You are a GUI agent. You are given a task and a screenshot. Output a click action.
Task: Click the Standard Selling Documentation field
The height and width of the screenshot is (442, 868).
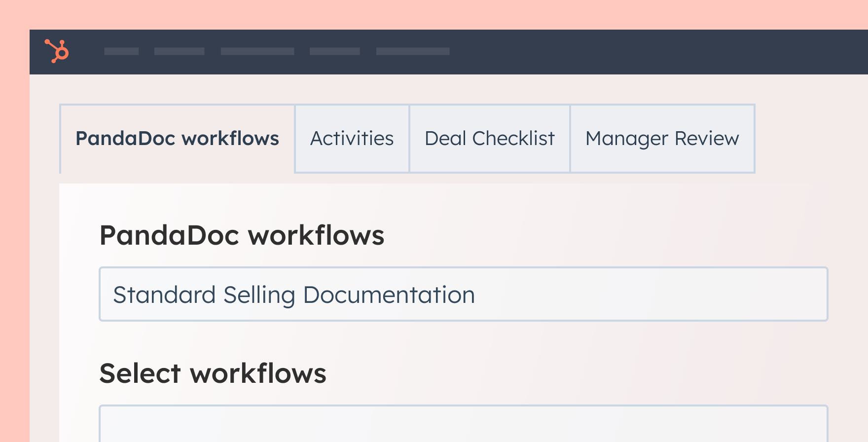click(x=463, y=294)
